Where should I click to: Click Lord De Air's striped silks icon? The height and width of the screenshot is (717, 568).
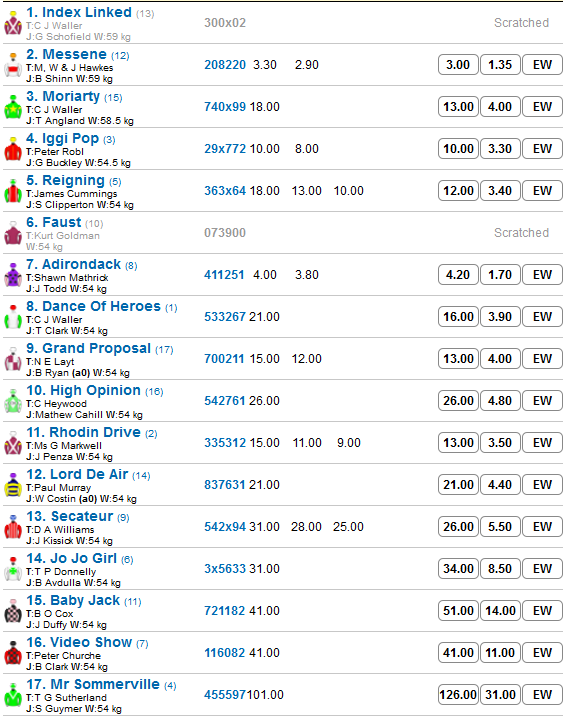[x=13, y=486]
